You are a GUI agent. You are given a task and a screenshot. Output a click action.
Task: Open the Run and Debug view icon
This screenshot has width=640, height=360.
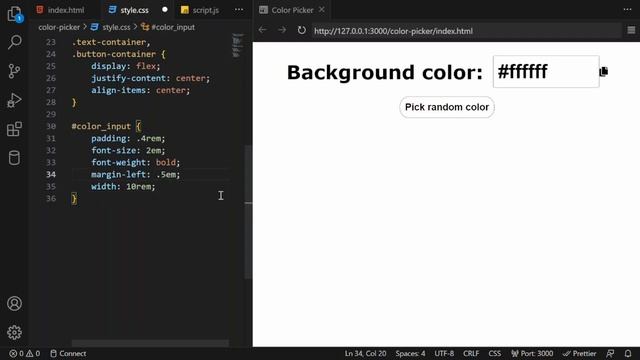click(x=14, y=100)
